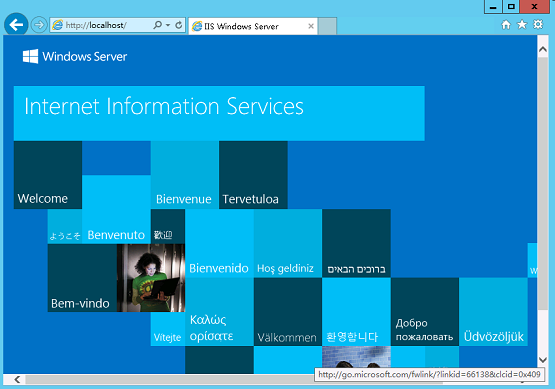This screenshot has width=555, height=389.
Task: Go back with the browser Back arrow
Action: click(16, 25)
